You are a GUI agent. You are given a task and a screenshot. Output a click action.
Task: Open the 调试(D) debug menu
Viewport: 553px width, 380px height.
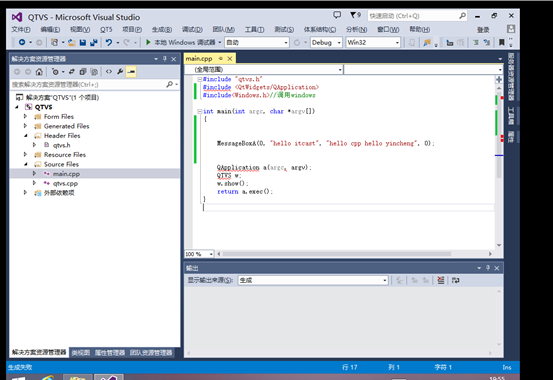tap(192, 29)
